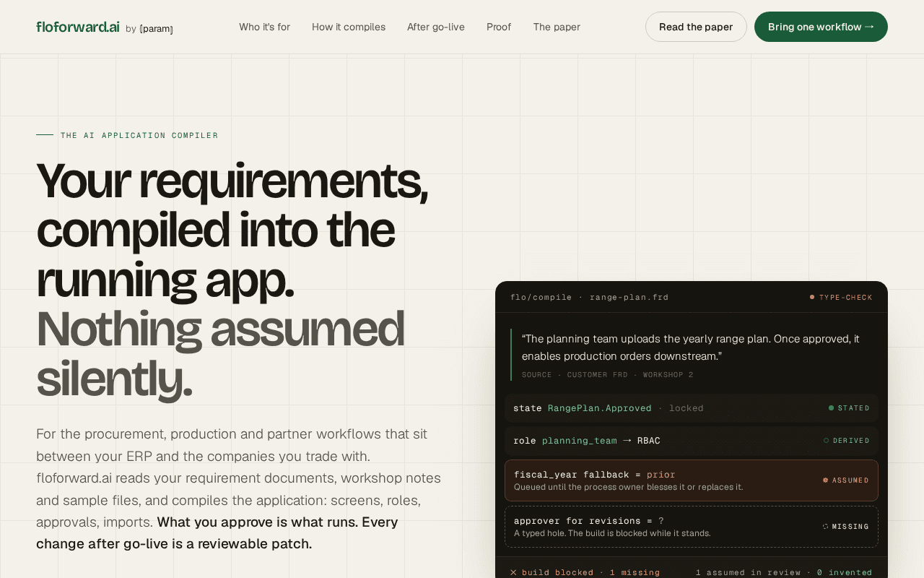The height and width of the screenshot is (578, 924).
Task: Open The paper navigation link
Action: 557,27
